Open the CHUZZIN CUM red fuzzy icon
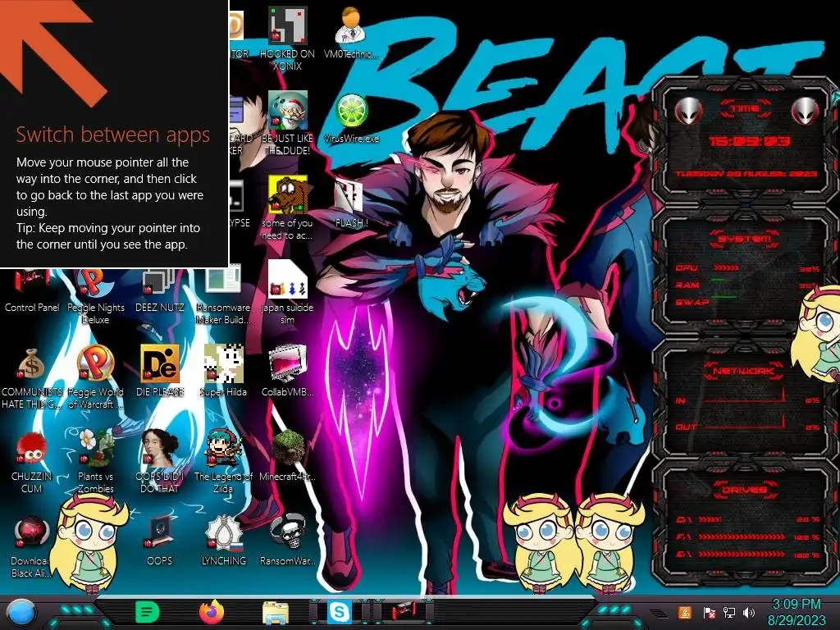Screen dimensions: 840x630 (32, 462)
